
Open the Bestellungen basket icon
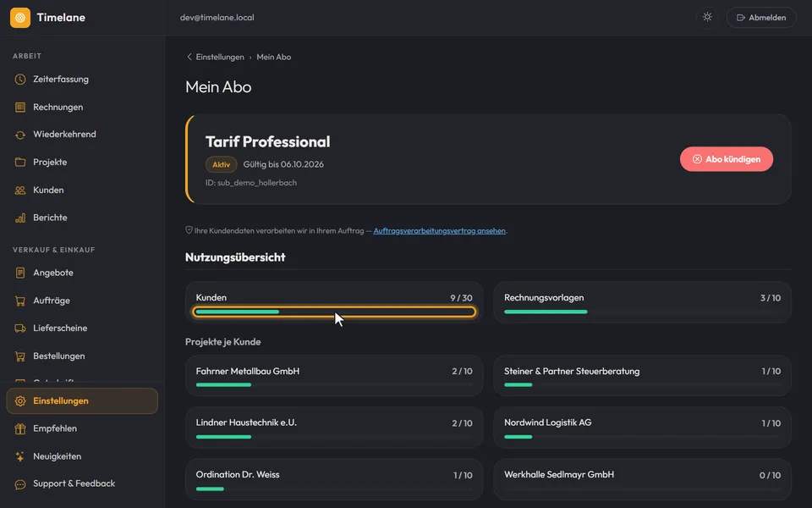tap(20, 356)
